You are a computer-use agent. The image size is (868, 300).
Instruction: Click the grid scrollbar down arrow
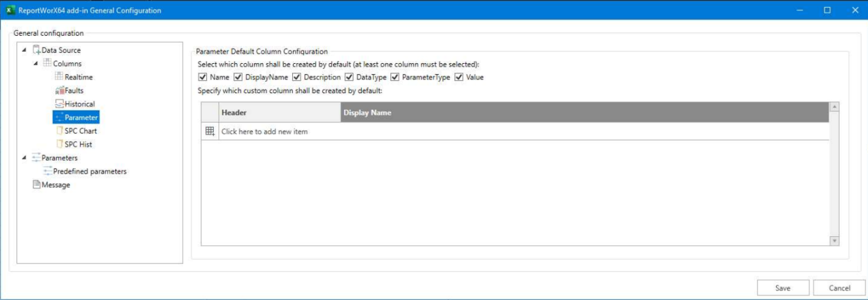click(834, 241)
